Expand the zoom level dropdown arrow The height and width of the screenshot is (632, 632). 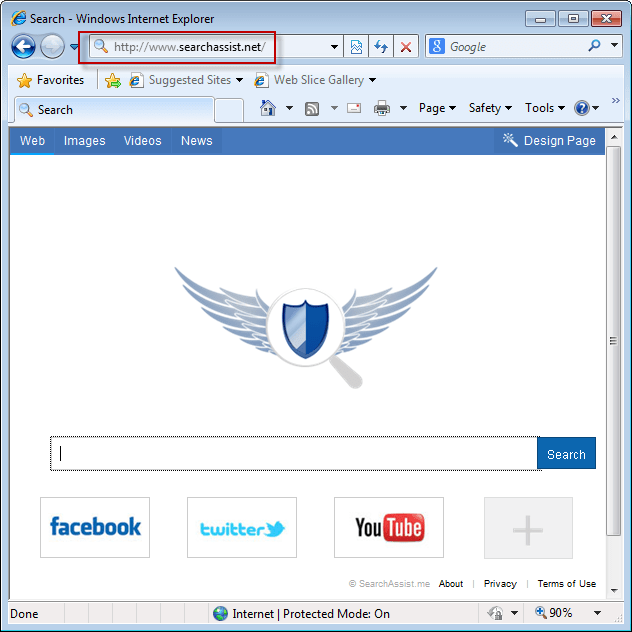coord(597,613)
